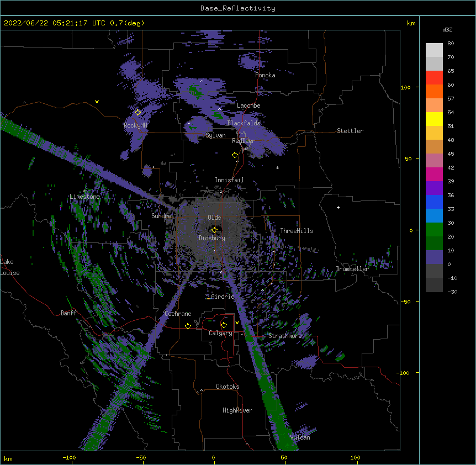Screen dimensions: 476x465
Task: Click the RockyMH town label
Action: coord(135,125)
